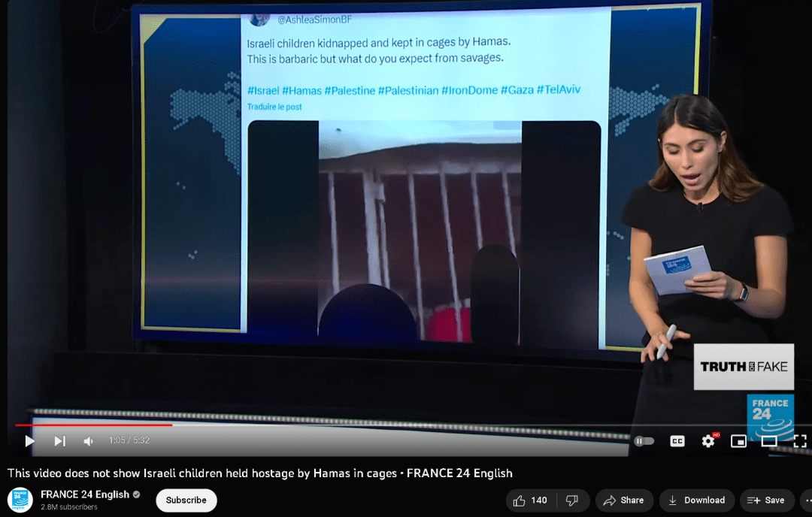Click the 1:05 / 5:32 time display
The width and height of the screenshot is (812, 517).
click(x=129, y=440)
